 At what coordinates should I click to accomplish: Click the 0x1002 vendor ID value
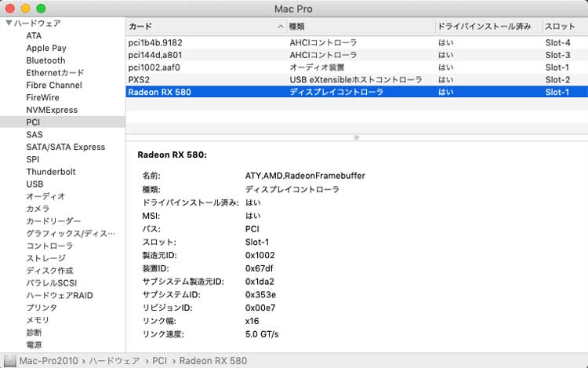[260, 256]
